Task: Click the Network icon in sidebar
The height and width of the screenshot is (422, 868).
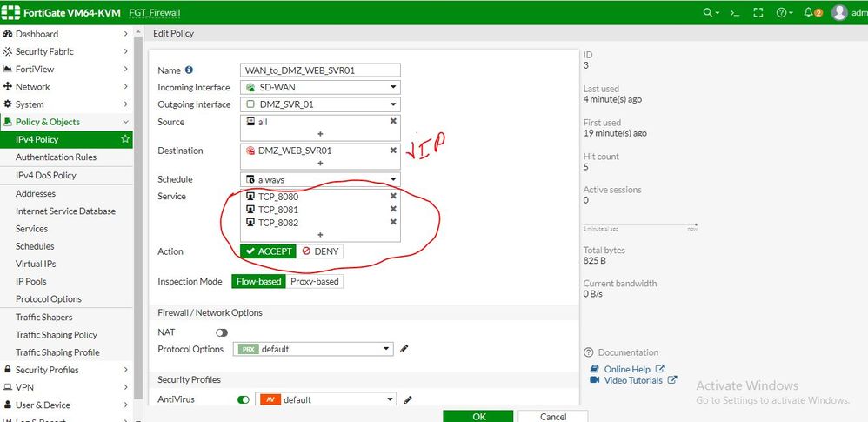Action: click(8, 86)
